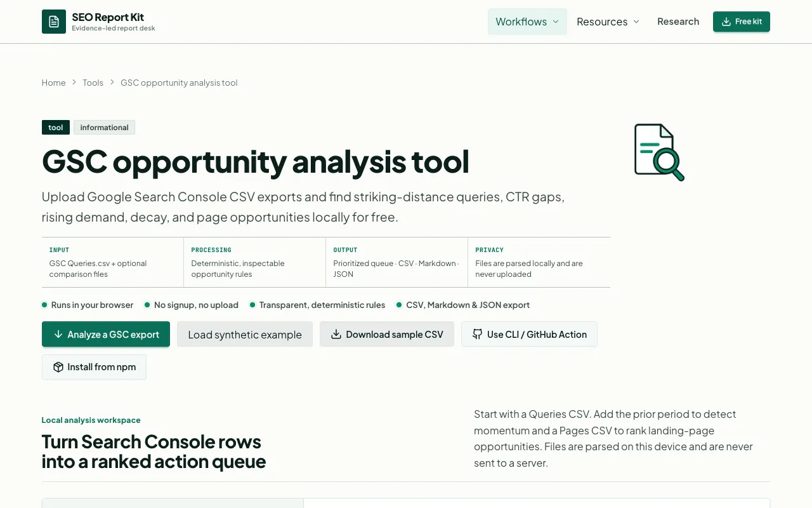Expand the Workflows chevron arrow

pos(556,22)
